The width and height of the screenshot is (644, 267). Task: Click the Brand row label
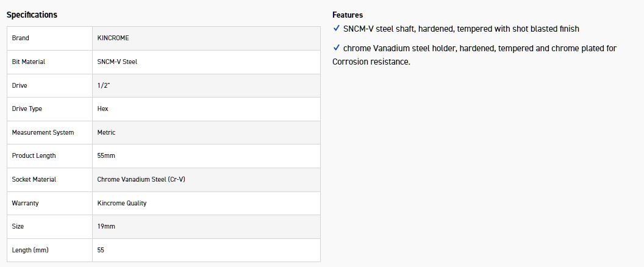[21, 38]
